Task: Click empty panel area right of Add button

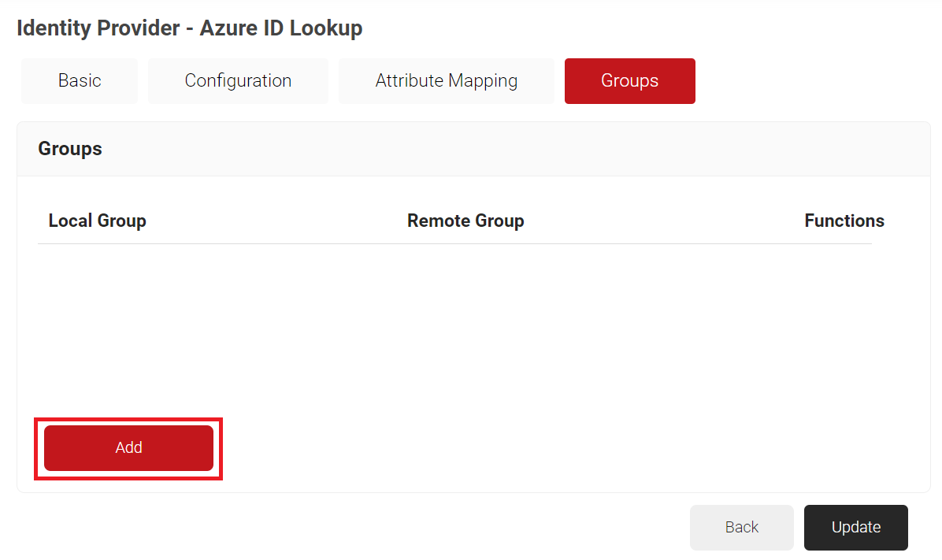Action: click(551, 448)
